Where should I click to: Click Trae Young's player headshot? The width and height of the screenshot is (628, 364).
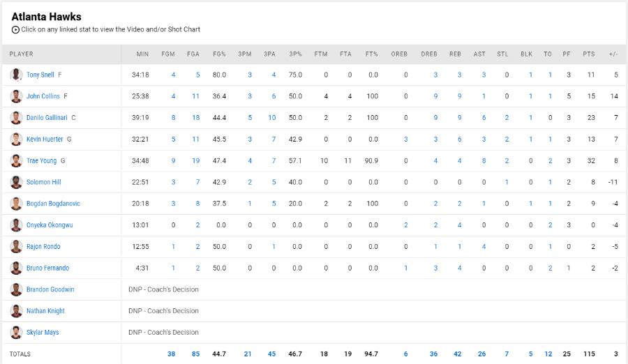(16, 160)
